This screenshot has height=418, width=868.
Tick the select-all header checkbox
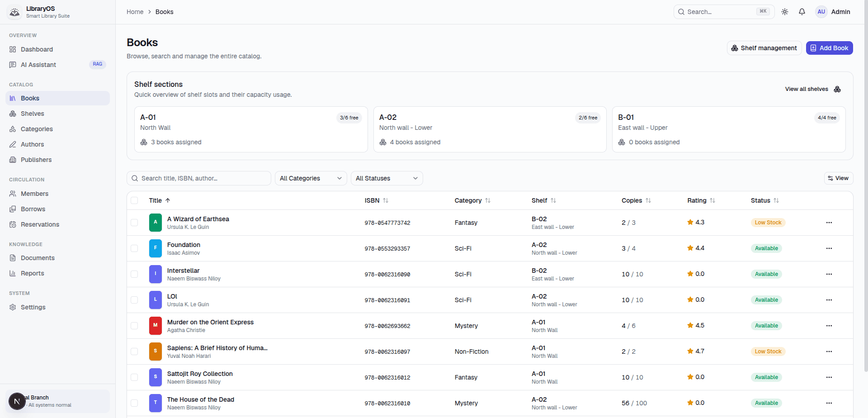134,200
